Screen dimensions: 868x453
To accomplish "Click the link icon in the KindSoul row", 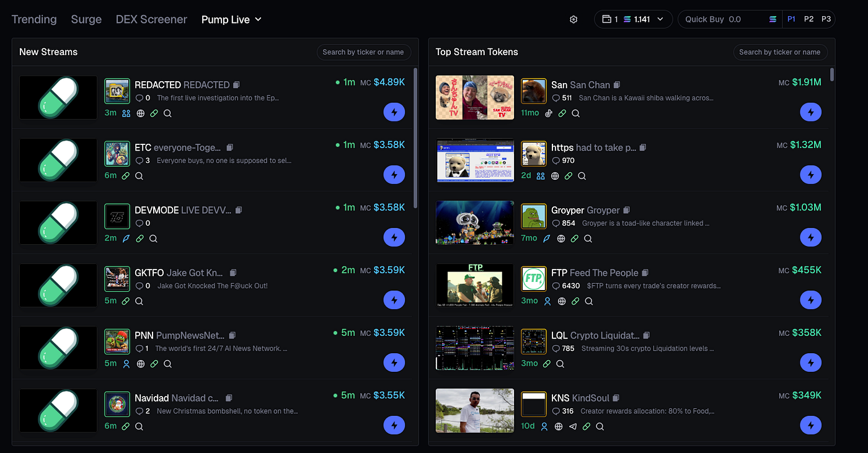I will [x=587, y=426].
